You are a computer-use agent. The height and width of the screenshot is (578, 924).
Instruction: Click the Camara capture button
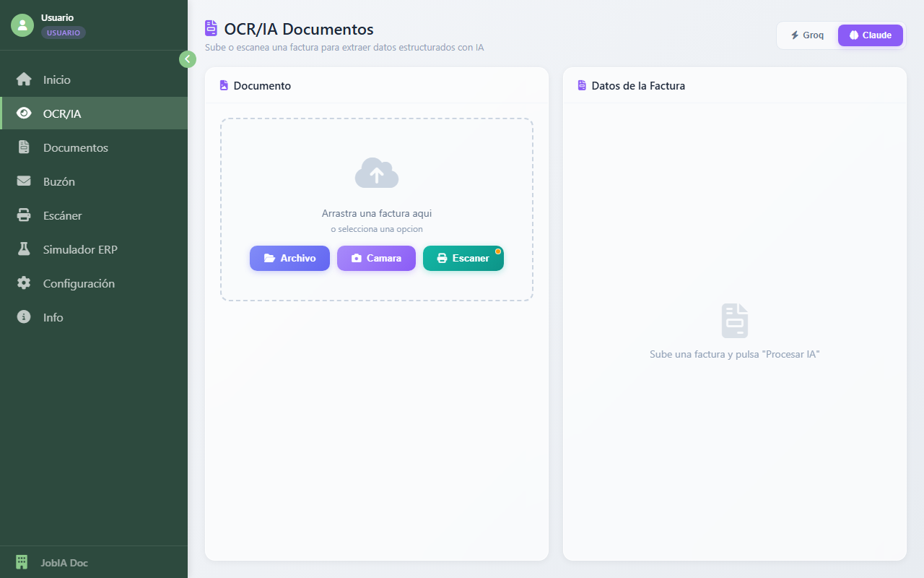pyautogui.click(x=376, y=258)
